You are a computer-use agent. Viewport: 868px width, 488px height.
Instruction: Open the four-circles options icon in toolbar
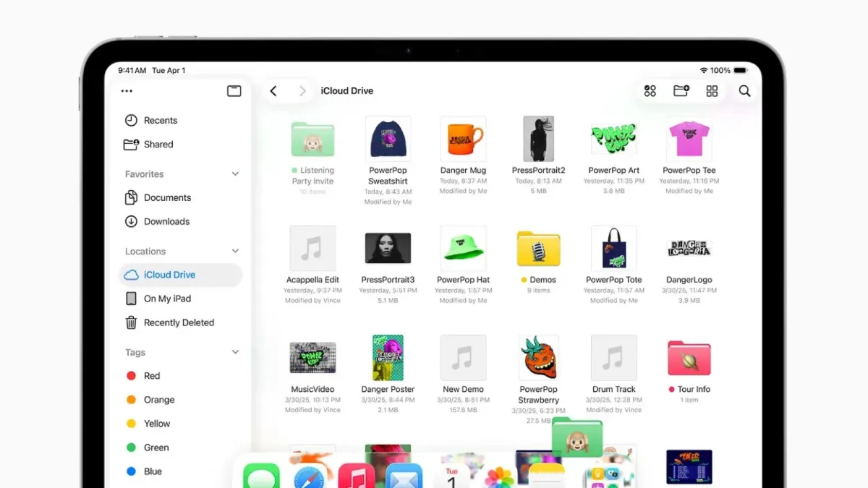[x=650, y=91]
